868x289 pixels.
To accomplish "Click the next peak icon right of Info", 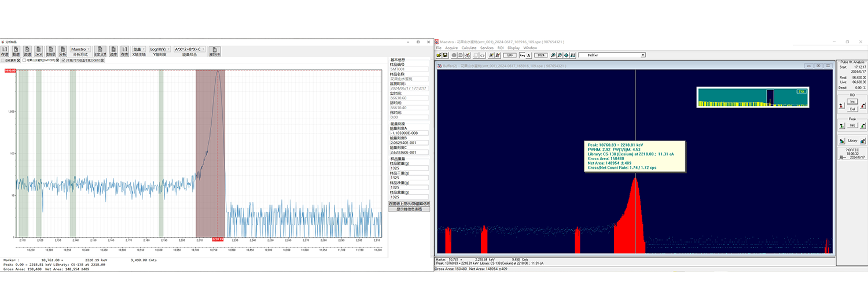I will 862,125.
